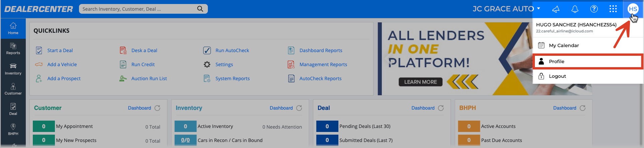Click the search magnifier icon
The image size is (644, 148).
(x=200, y=9)
